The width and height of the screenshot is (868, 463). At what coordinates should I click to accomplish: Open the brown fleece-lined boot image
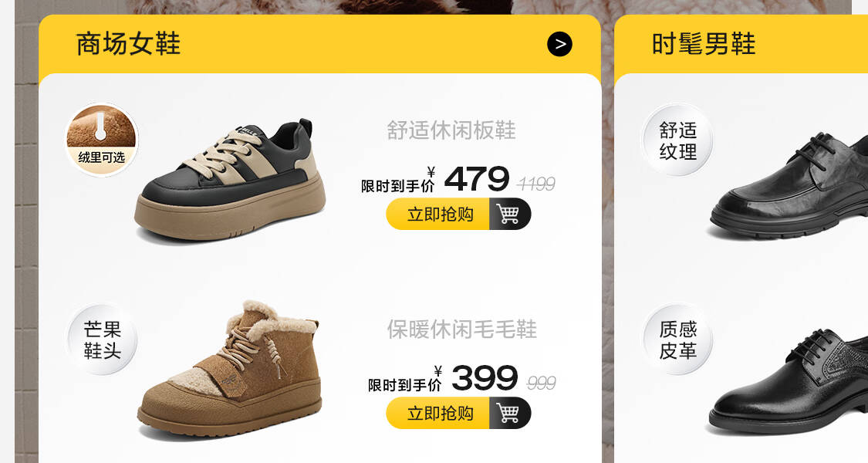(230, 368)
